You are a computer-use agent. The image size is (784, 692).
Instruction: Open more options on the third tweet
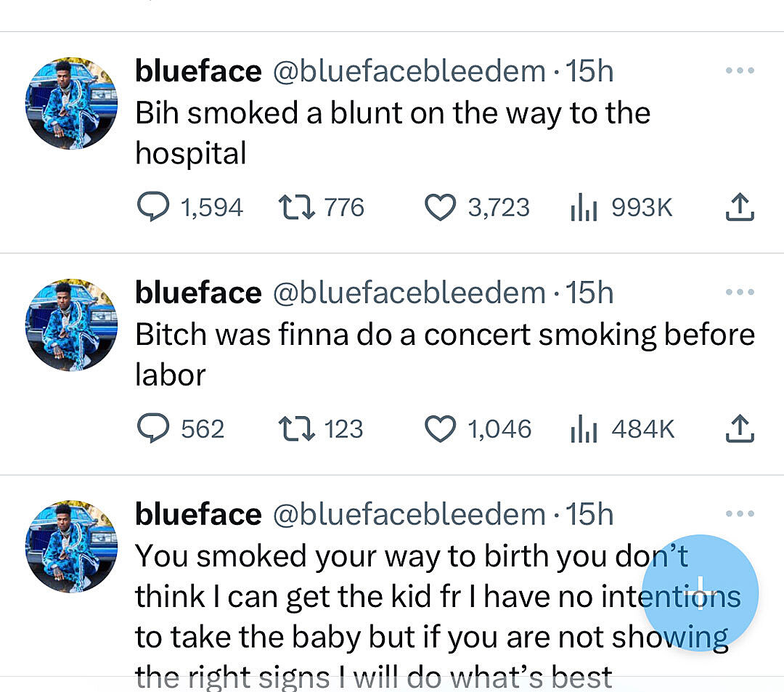(740, 513)
